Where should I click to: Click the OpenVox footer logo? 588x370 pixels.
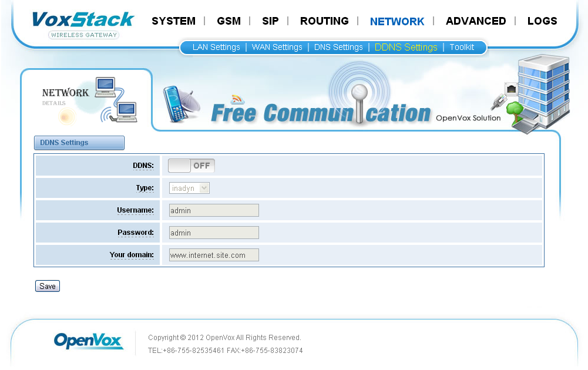click(88, 341)
